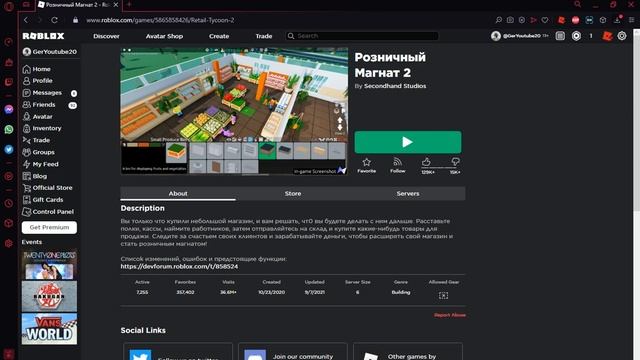Click the bookmark heart icon in toolbar
This screenshot has width=640, height=360.
click(x=545, y=20)
